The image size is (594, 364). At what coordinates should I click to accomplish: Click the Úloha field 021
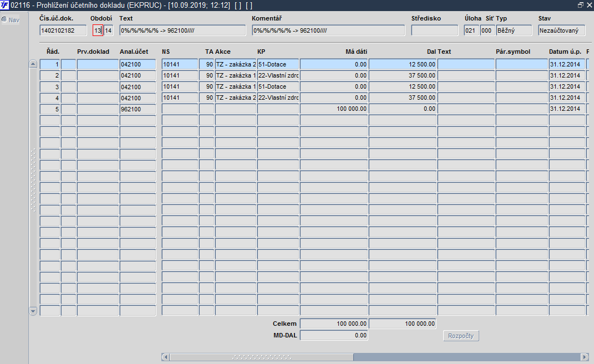tap(471, 30)
